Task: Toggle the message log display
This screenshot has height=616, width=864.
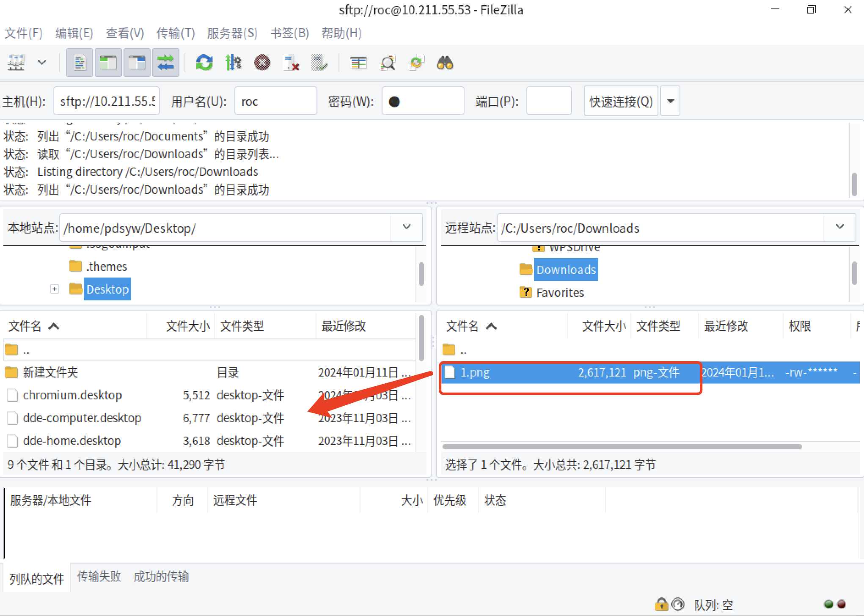Action: [80, 63]
